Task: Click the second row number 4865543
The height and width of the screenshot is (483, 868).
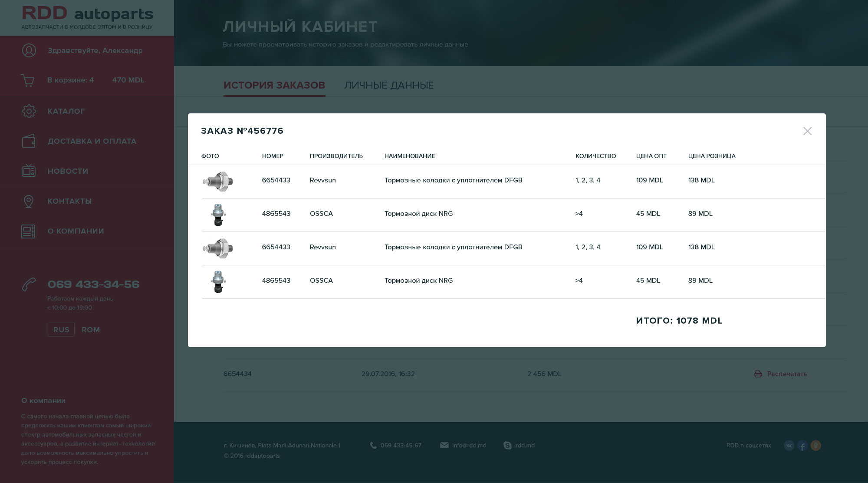Action: 276,214
